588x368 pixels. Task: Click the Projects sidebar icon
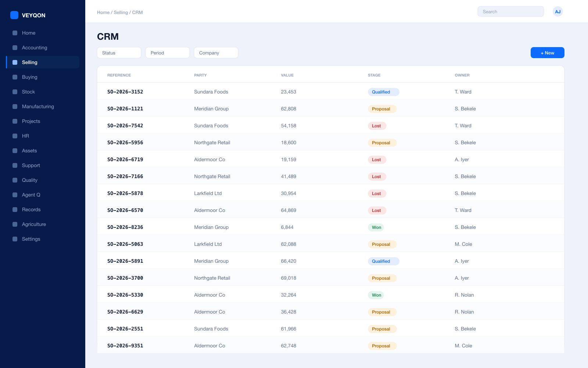(15, 121)
